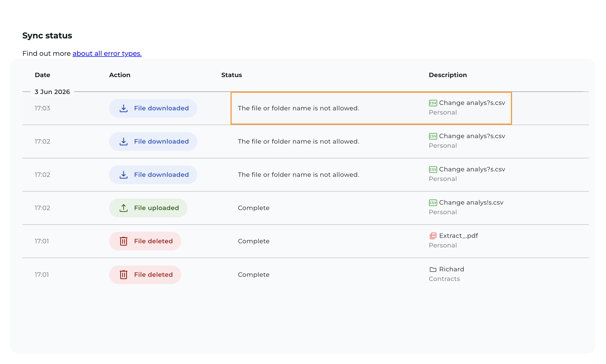Image resolution: width=606 pixels, height=364 pixels.
Task: Click the trash icon in the Richard row
Action: pyautogui.click(x=123, y=275)
